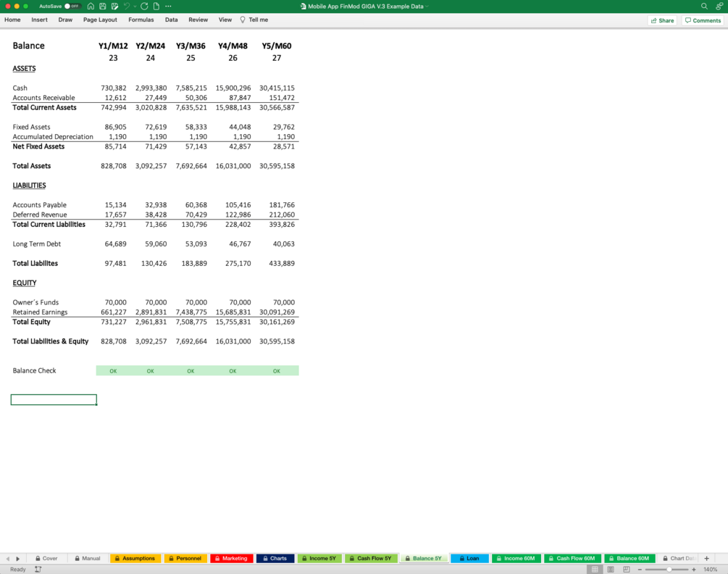The height and width of the screenshot is (574, 728).
Task: Switch to the Marketing sheet tab
Action: [231, 558]
